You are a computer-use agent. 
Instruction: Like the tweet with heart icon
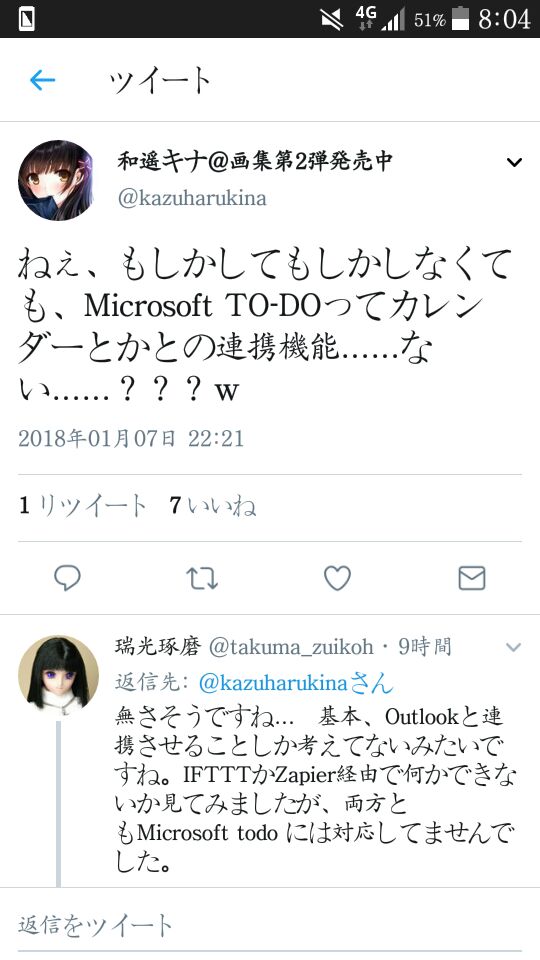point(337,578)
